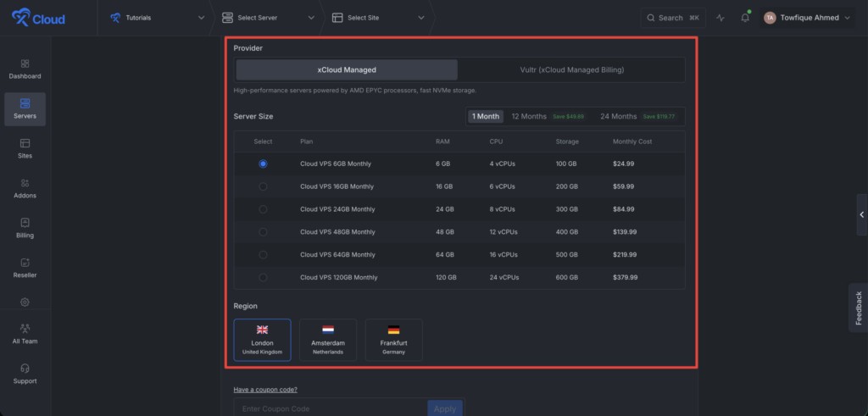The width and height of the screenshot is (868, 416).
Task: Focus the Enter Coupon Code field
Action: (331, 408)
